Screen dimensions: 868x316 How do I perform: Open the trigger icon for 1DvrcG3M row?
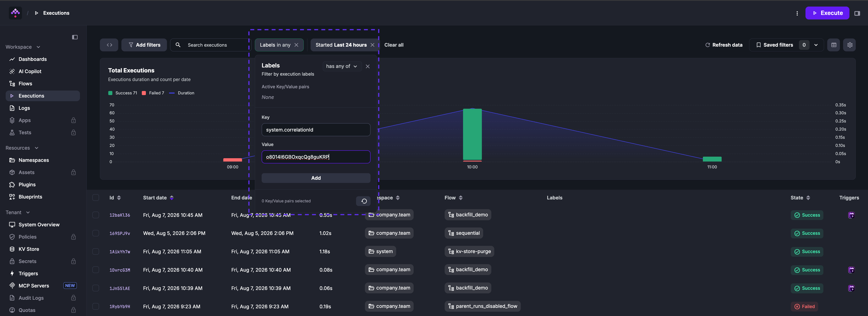click(851, 270)
